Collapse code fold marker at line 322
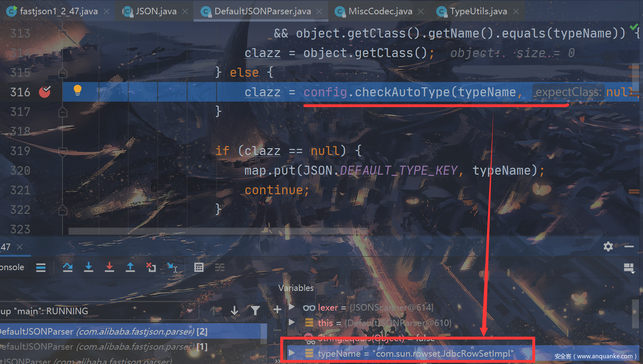 (63, 210)
